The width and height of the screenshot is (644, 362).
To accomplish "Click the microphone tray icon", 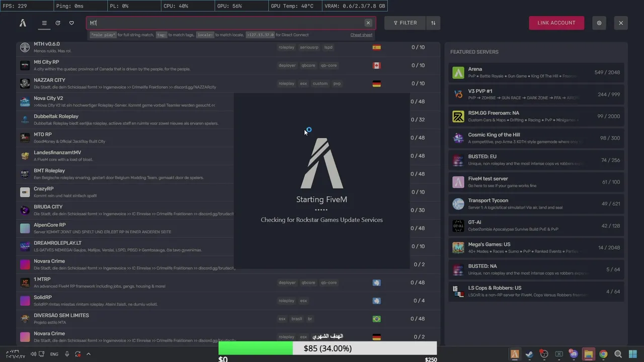I will click(67, 354).
